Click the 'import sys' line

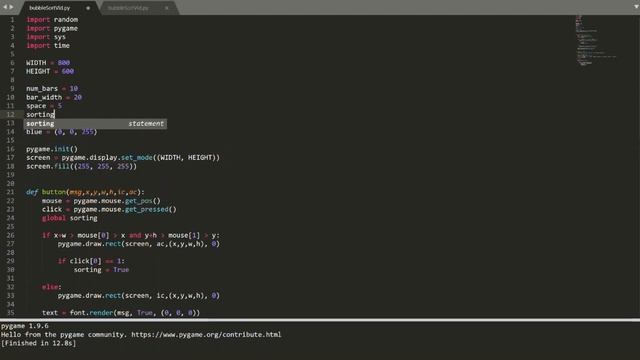click(x=46, y=37)
